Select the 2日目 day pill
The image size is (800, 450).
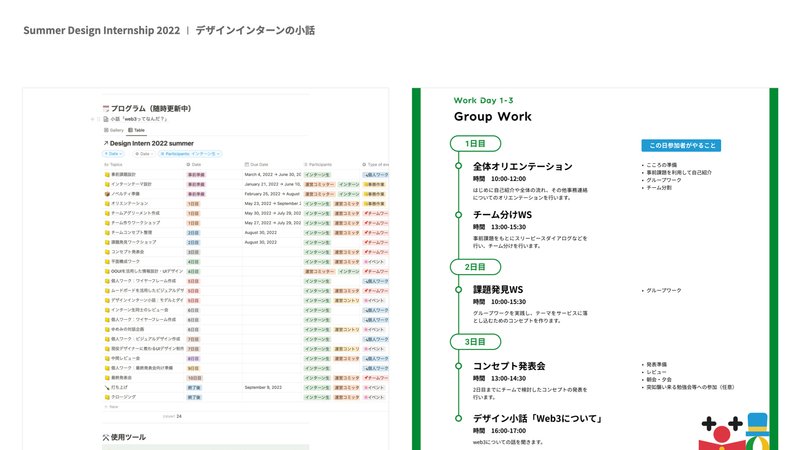476,267
